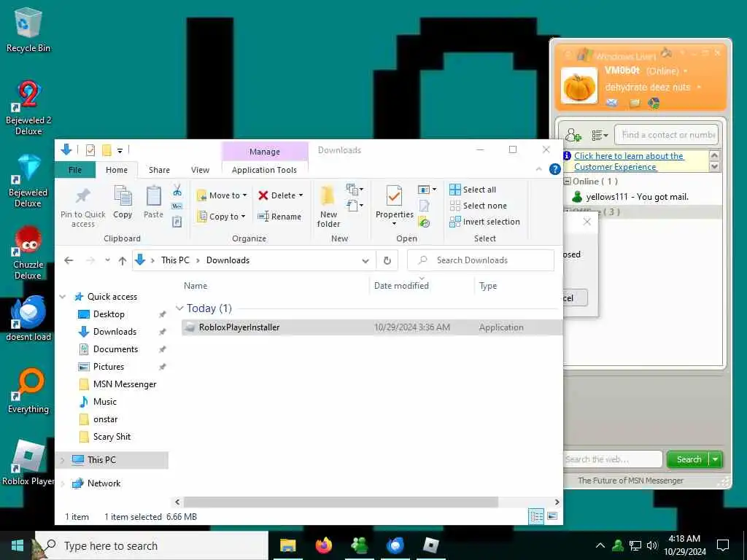Select the Roblox Player desktop shortcut
Screen dimensions: 747x560
coord(28,463)
